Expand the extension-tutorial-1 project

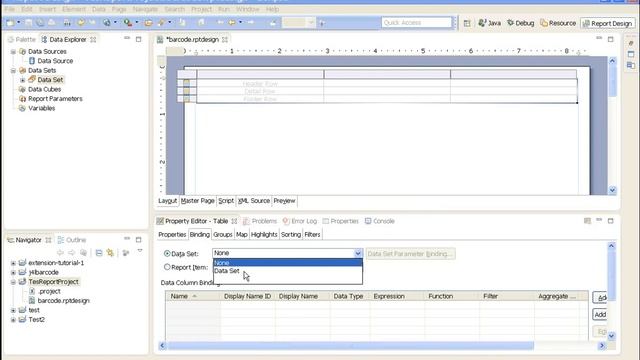[13, 263]
